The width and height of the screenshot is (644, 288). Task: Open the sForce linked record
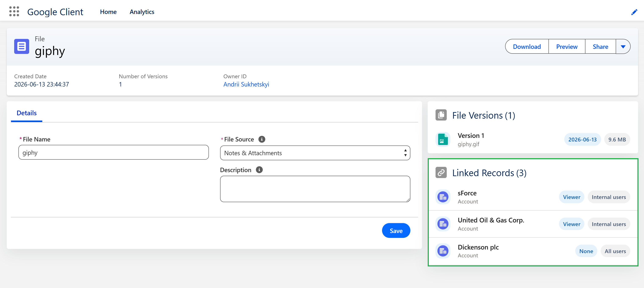467,193
